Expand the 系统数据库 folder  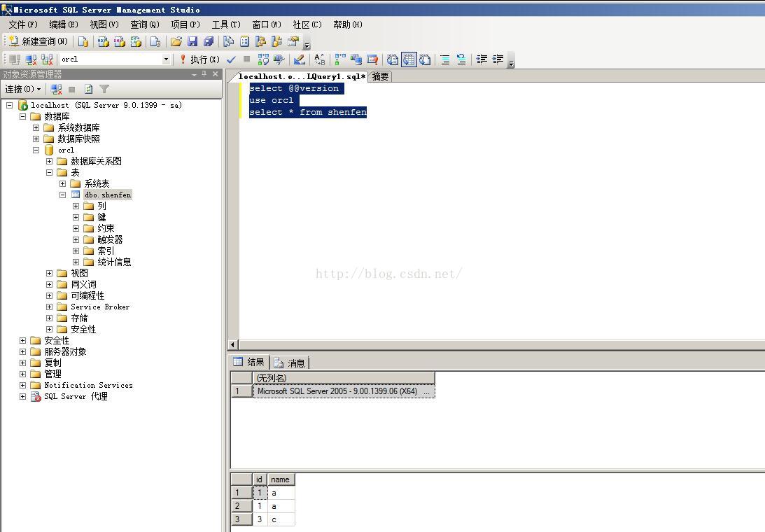coord(36,127)
